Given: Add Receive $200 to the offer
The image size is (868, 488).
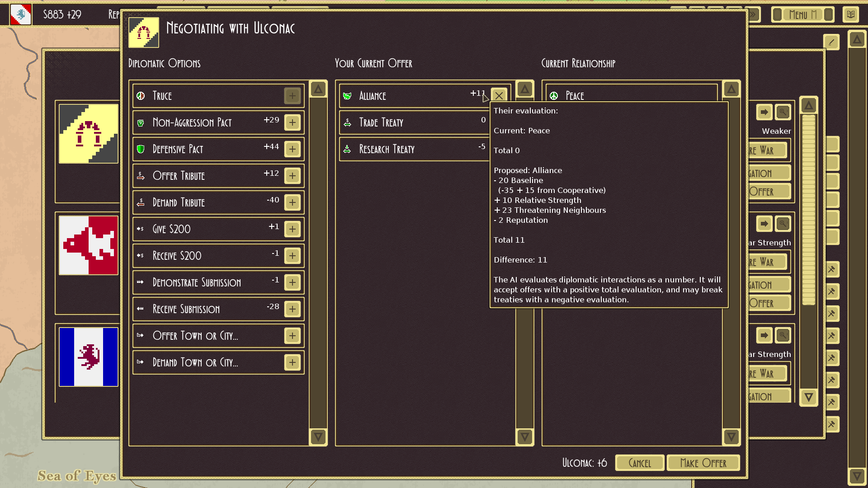Looking at the screenshot, I should pos(292,256).
